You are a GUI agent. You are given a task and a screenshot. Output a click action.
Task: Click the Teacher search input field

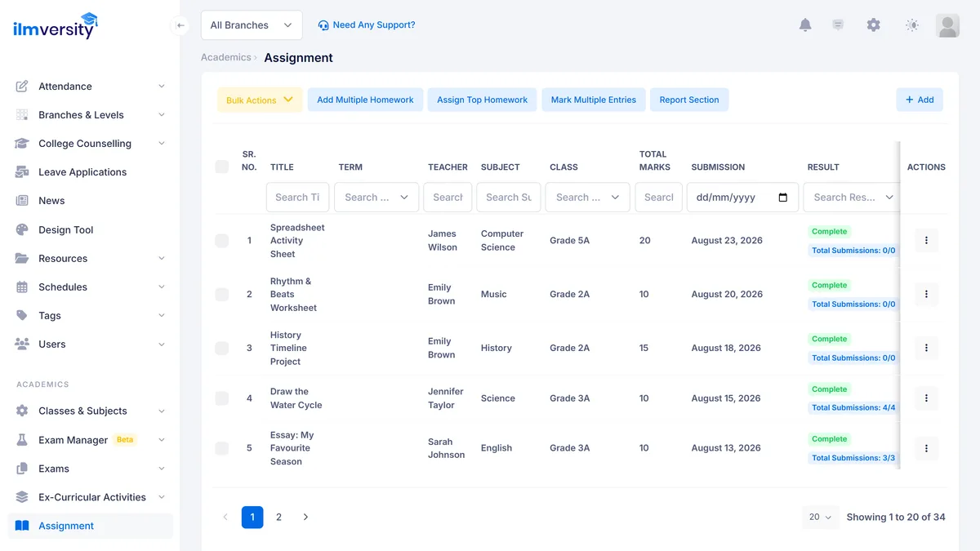tap(448, 198)
